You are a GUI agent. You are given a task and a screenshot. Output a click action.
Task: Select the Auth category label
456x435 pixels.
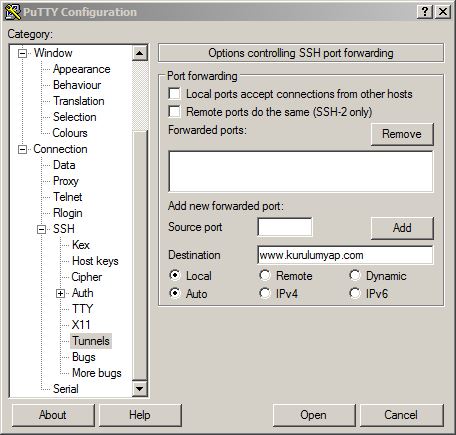[83, 293]
